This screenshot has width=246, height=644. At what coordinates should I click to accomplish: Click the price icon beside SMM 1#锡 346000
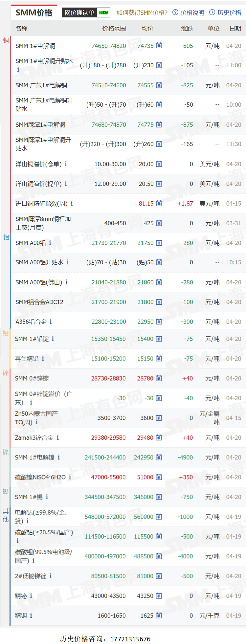point(159,497)
